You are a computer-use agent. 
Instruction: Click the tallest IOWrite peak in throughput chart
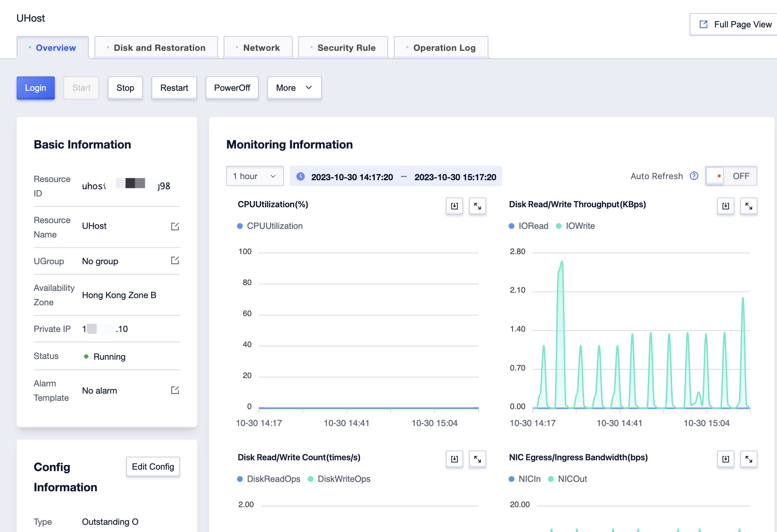coord(562,262)
